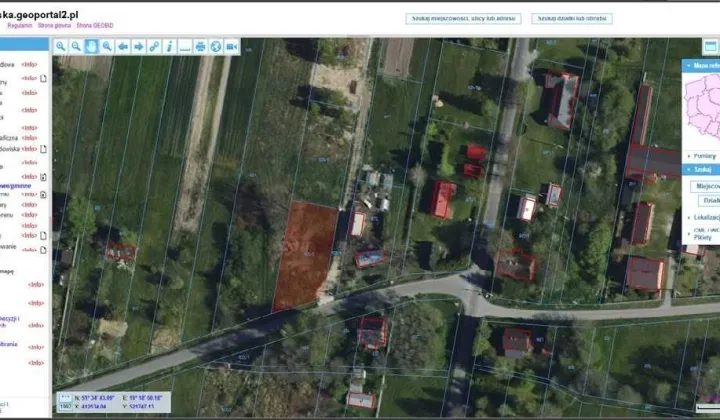Click the Y coordinate value in coordinates box

pyautogui.click(x=141, y=407)
